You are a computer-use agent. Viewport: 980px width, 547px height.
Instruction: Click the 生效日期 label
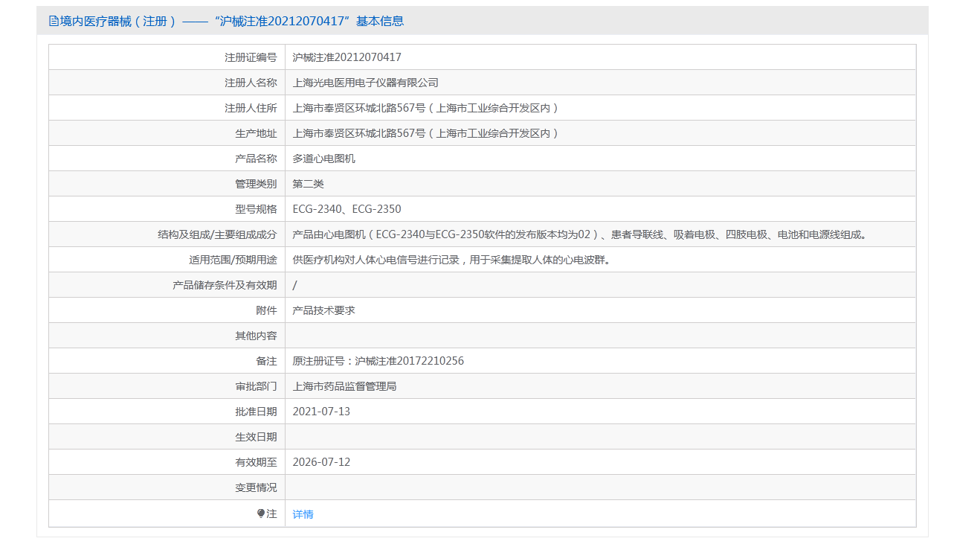point(257,437)
